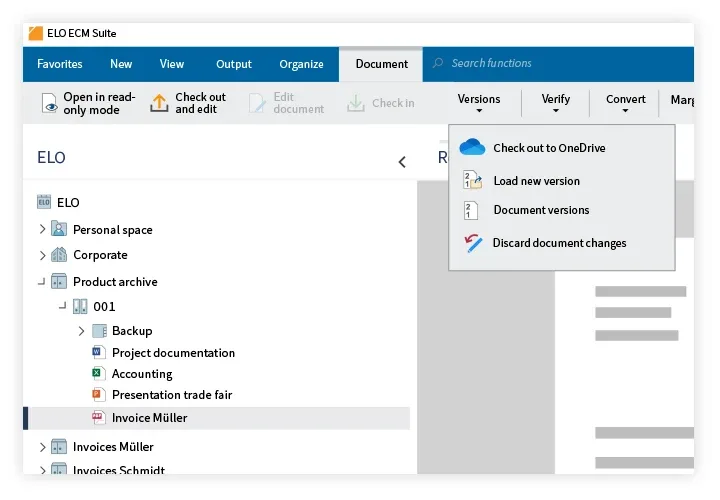720x500 pixels.
Task: Click the Check out and edit upload icon
Action: [x=159, y=103]
